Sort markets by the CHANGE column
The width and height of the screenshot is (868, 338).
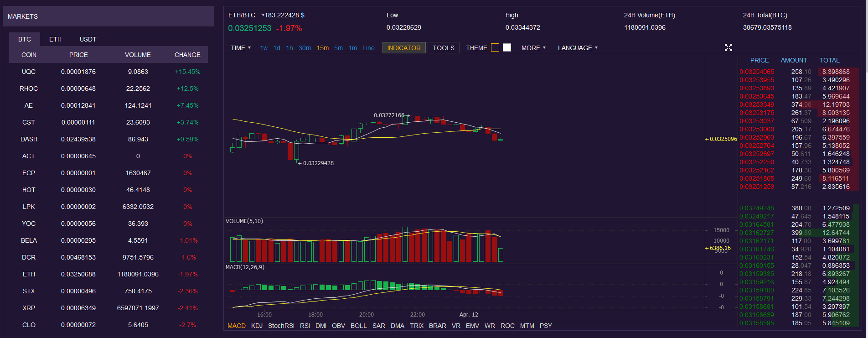[x=187, y=55]
